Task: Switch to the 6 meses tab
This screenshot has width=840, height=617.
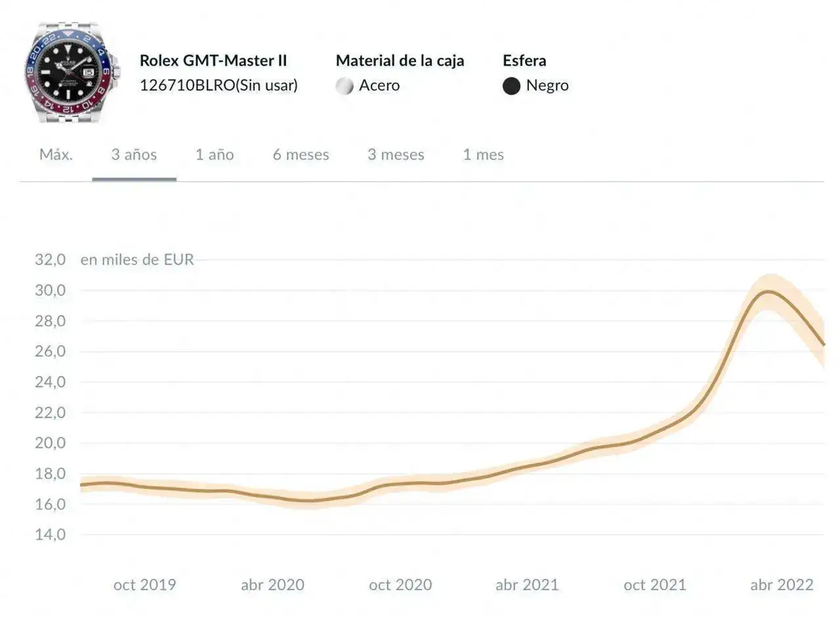Action: pyautogui.click(x=301, y=155)
